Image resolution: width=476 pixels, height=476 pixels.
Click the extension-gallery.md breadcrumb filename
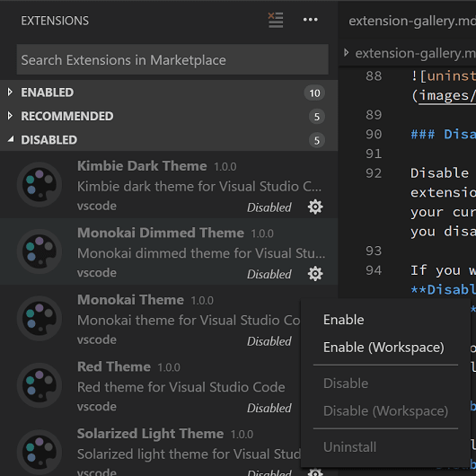point(415,53)
